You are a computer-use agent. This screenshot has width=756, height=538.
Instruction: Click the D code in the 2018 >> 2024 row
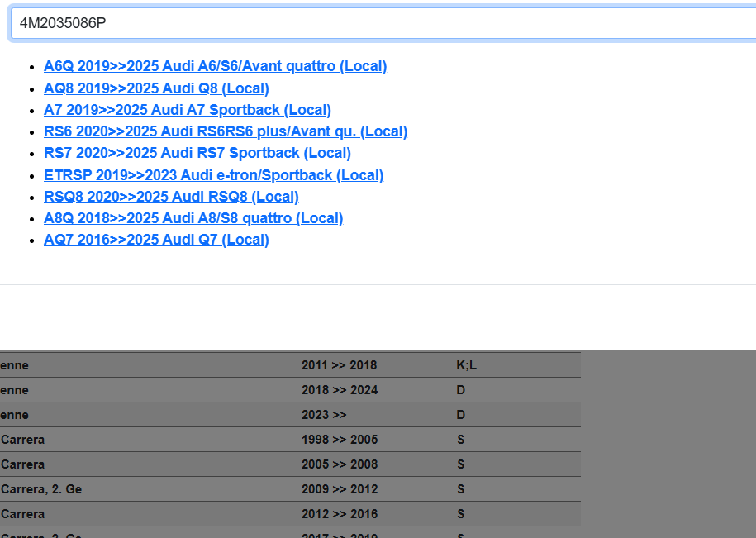point(461,390)
